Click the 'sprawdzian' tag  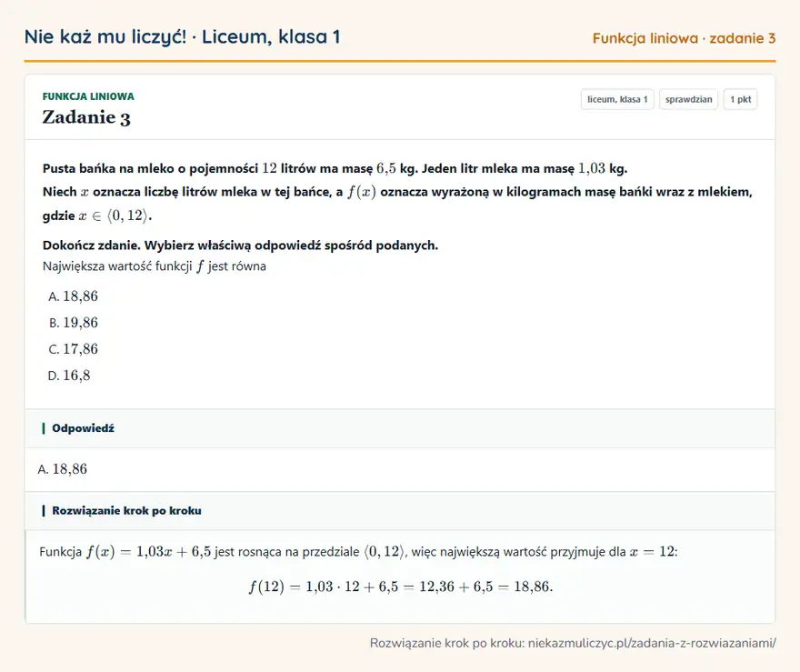[x=688, y=99]
